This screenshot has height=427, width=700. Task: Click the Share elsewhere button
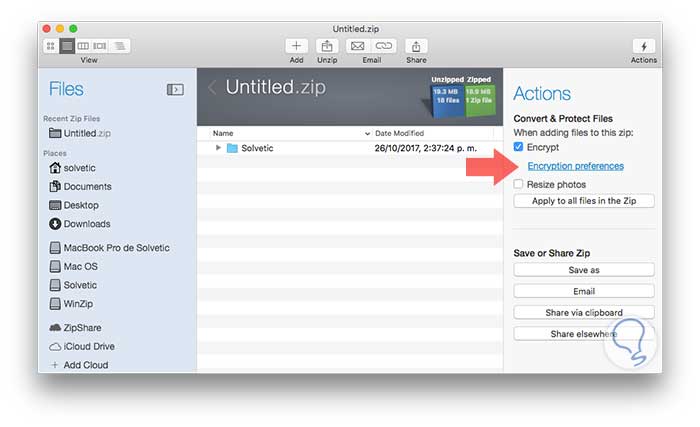(584, 334)
